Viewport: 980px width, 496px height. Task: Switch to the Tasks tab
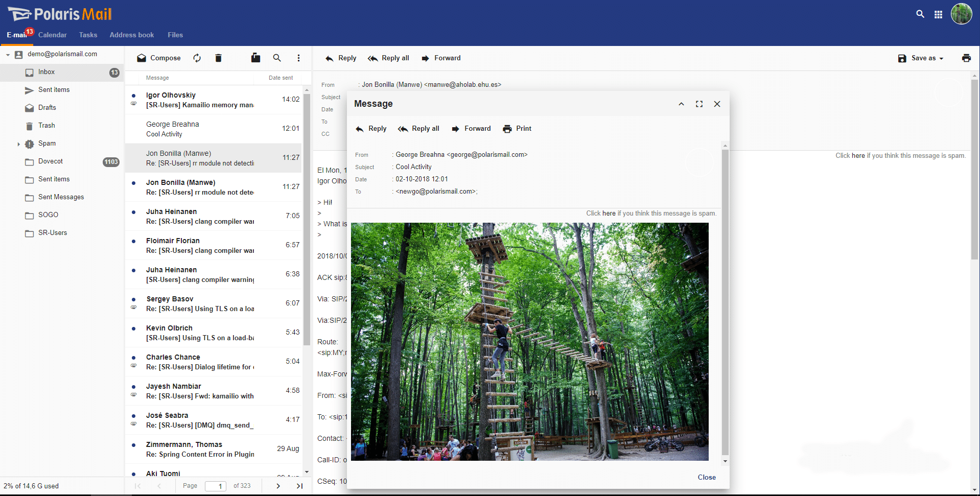tap(88, 35)
